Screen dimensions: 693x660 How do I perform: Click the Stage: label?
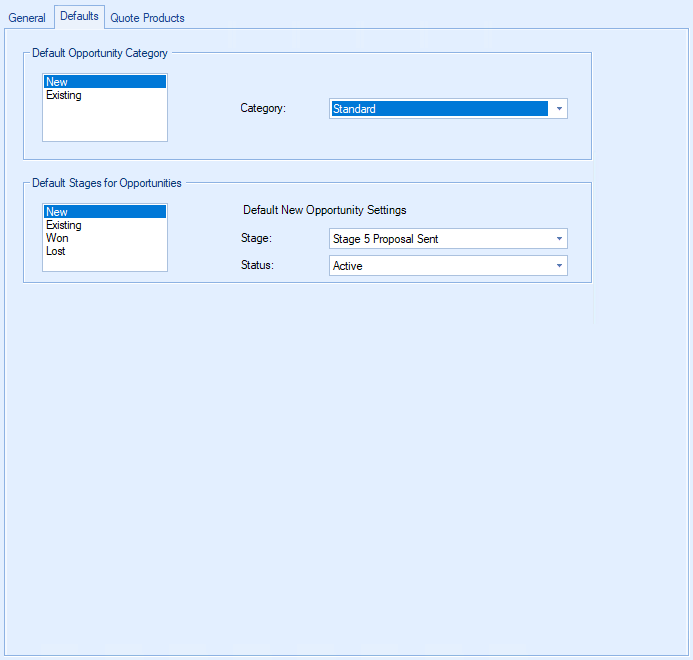[x=256, y=239]
